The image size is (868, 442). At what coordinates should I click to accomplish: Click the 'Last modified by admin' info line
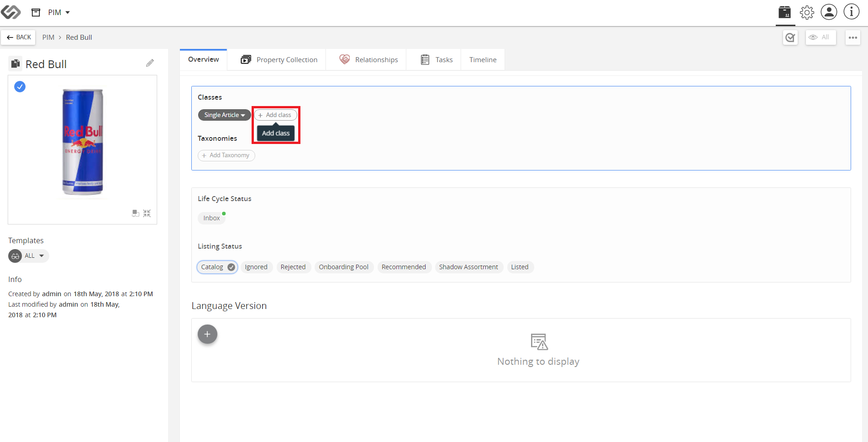click(64, 309)
